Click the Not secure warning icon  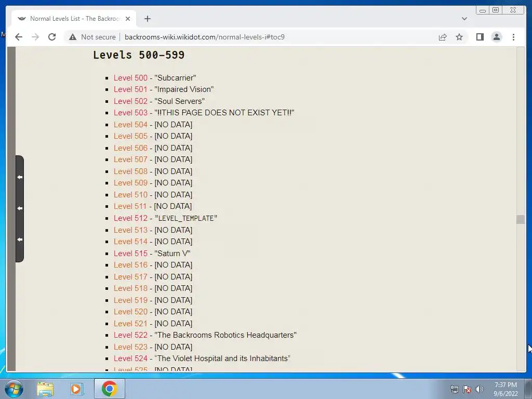pos(73,37)
